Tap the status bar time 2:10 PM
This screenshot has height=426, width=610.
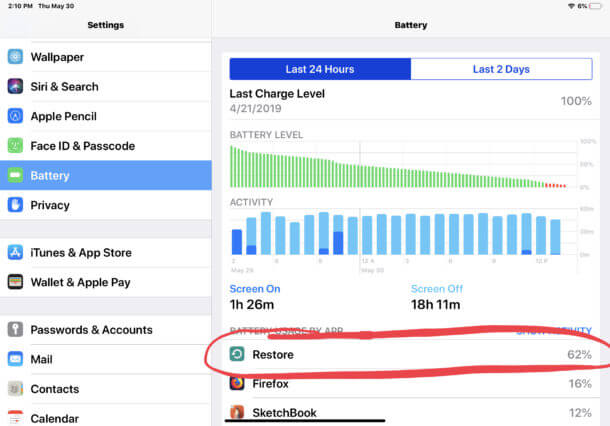[x=20, y=6]
